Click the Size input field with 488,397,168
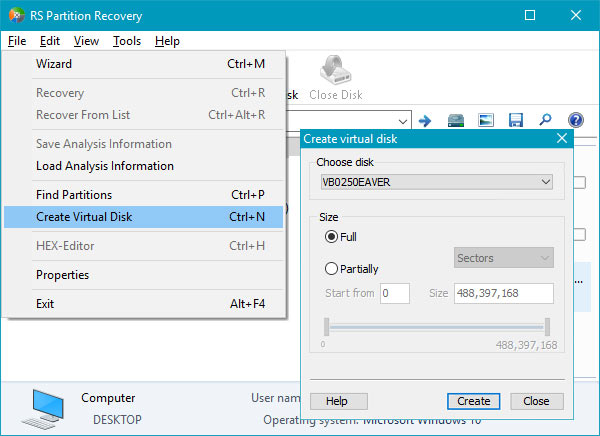 (504, 293)
